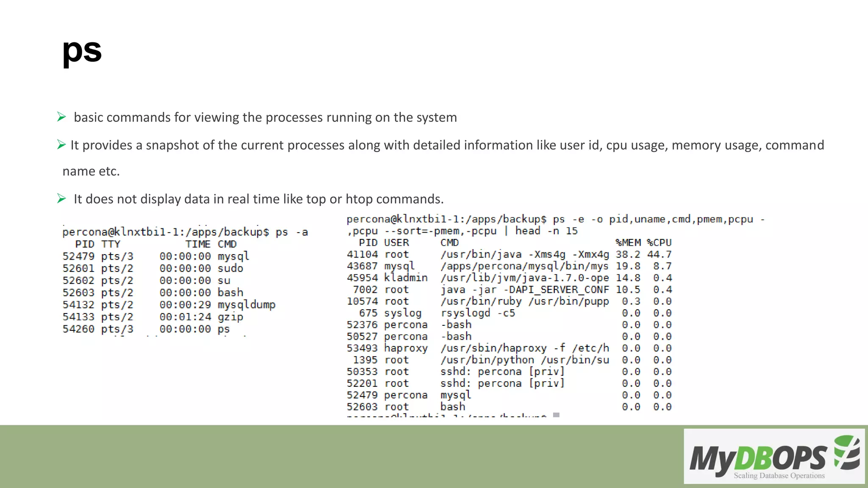
Task: Select the gzip process row
Action: click(153, 317)
